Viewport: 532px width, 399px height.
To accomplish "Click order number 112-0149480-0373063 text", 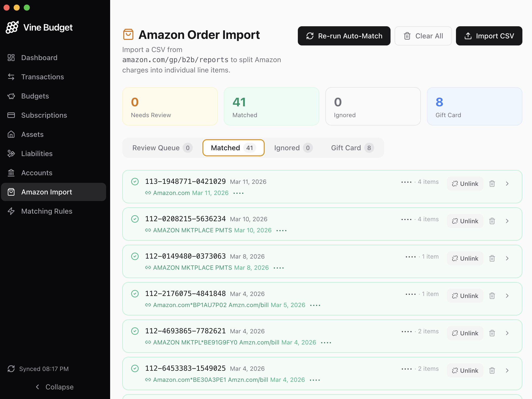I will pos(185,256).
